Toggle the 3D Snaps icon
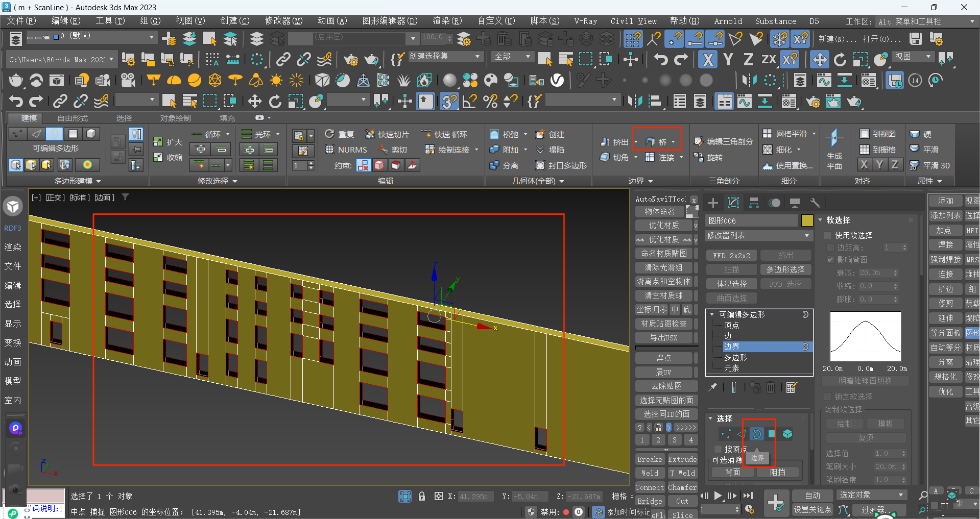This screenshot has height=519, width=980. (x=449, y=102)
